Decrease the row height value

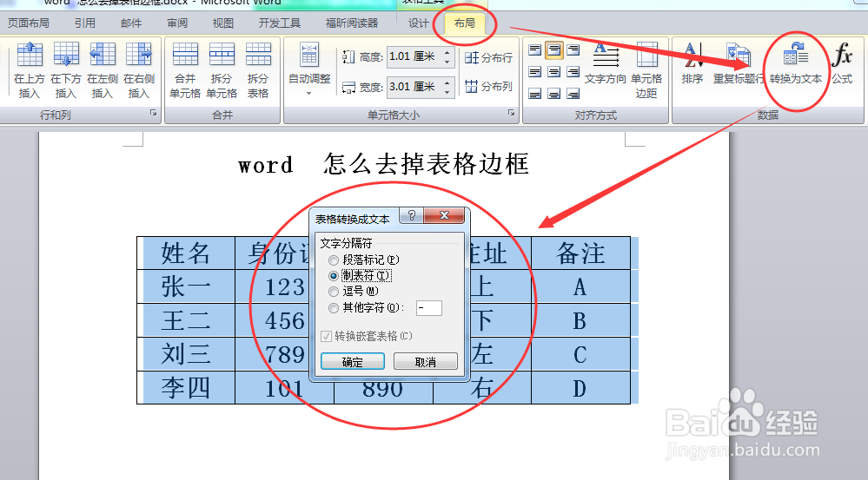pos(447,62)
